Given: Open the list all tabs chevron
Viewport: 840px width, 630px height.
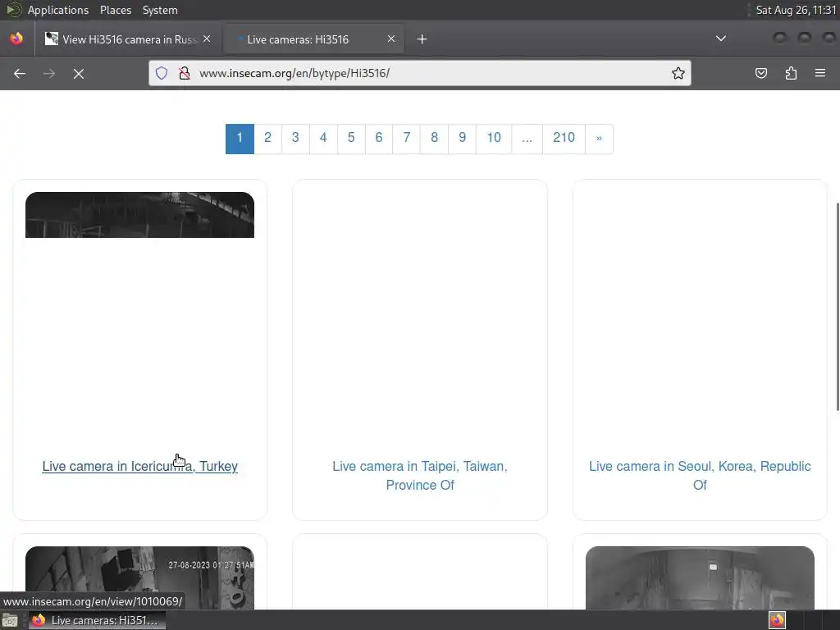Looking at the screenshot, I should click(721, 39).
